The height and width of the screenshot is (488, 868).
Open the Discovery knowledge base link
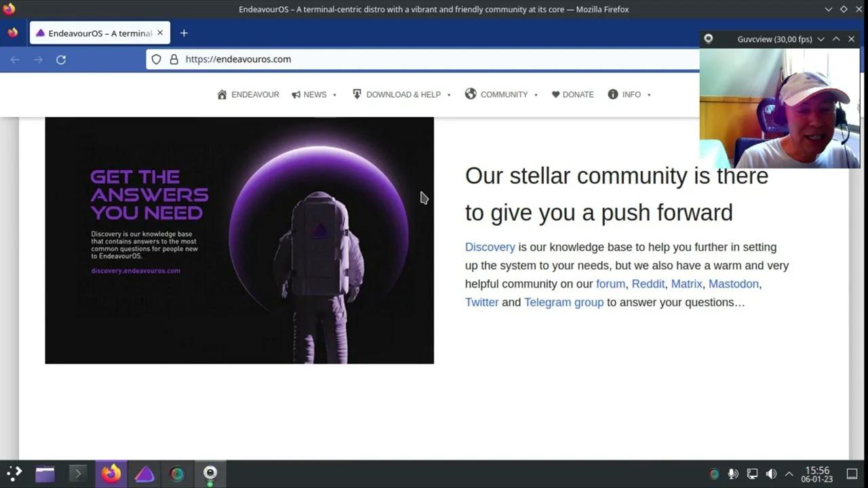tap(490, 247)
